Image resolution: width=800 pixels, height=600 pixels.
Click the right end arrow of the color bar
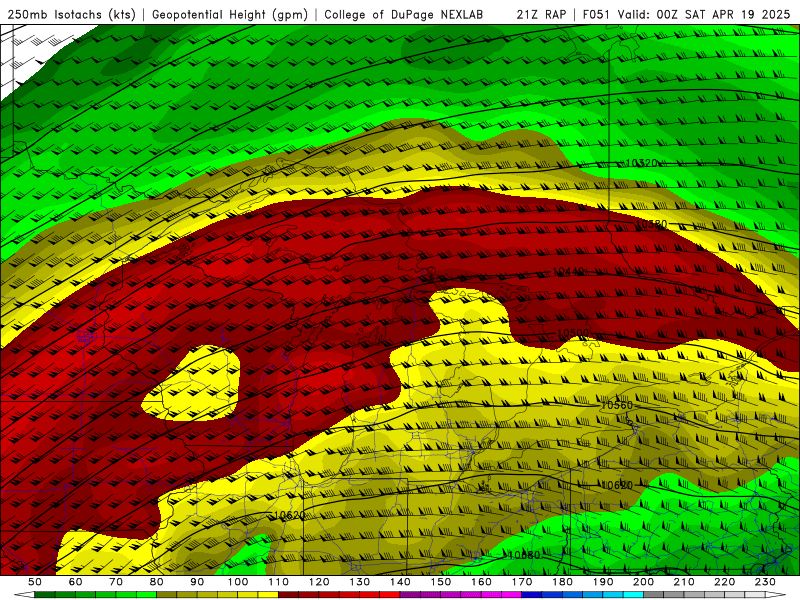776,595
